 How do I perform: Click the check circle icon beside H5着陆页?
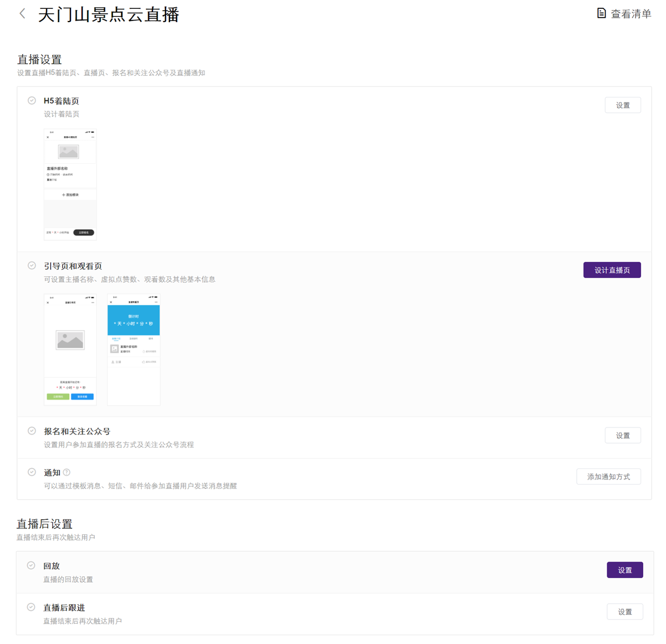[32, 101]
